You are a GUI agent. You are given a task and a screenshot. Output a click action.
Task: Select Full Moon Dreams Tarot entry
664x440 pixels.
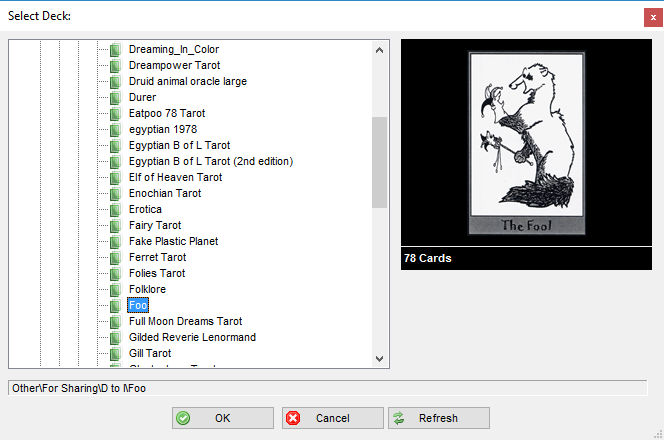(185, 322)
